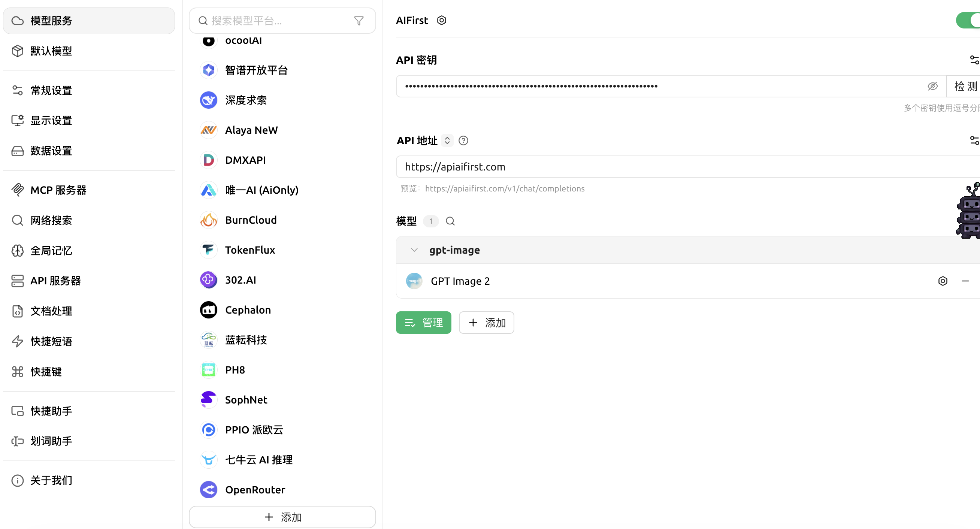Search models with the 模型 magnifier icon
980x529 pixels.
(450, 221)
